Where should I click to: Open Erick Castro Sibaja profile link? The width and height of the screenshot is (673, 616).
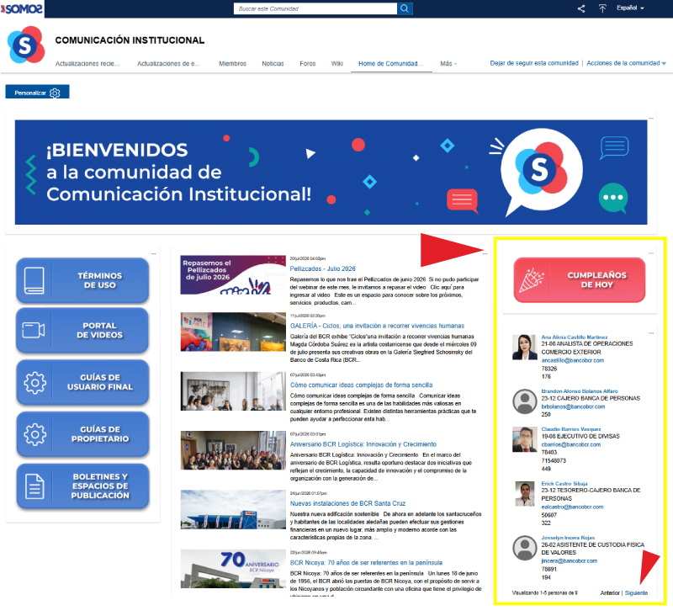coord(564,483)
